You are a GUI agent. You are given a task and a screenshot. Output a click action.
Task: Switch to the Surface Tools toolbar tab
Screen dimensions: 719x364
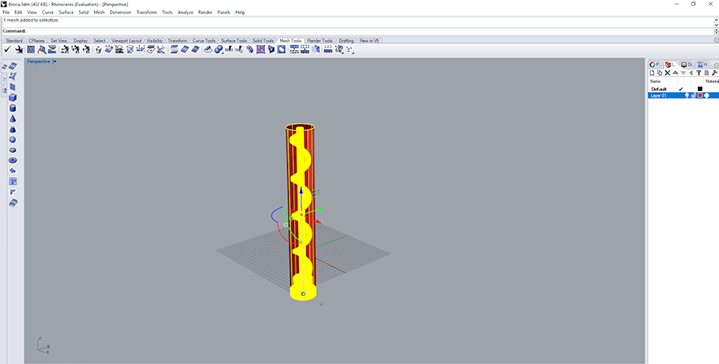234,41
